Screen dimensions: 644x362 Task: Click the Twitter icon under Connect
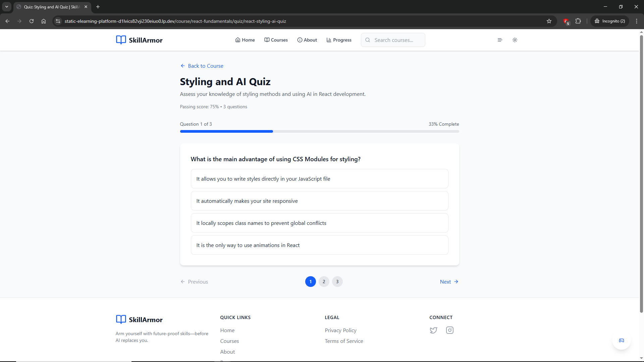click(433, 330)
